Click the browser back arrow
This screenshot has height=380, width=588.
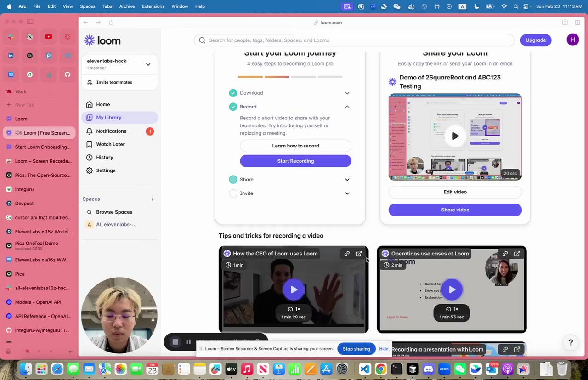(85, 23)
